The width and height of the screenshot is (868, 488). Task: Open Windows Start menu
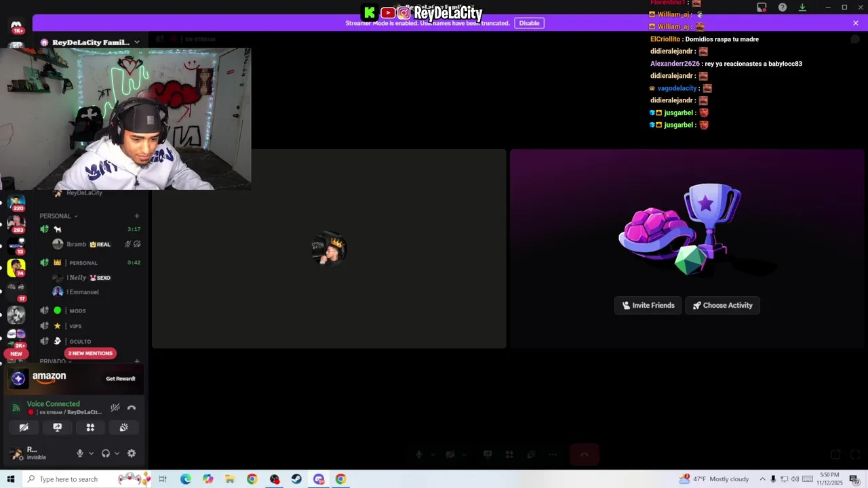(10, 479)
